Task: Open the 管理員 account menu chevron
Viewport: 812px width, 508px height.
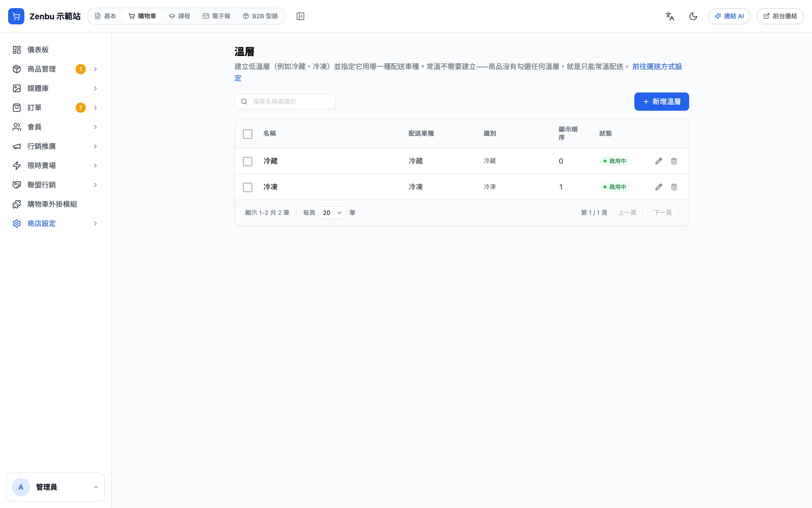Action: coord(96,487)
